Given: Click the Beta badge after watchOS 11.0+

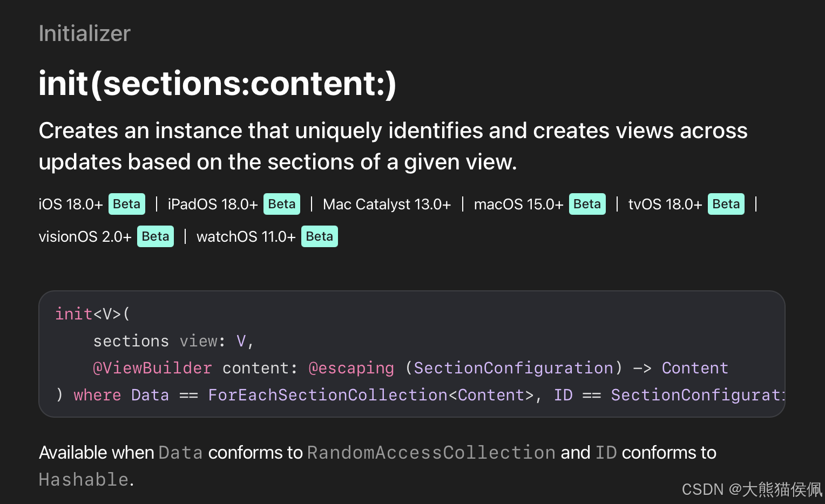Looking at the screenshot, I should (x=319, y=236).
